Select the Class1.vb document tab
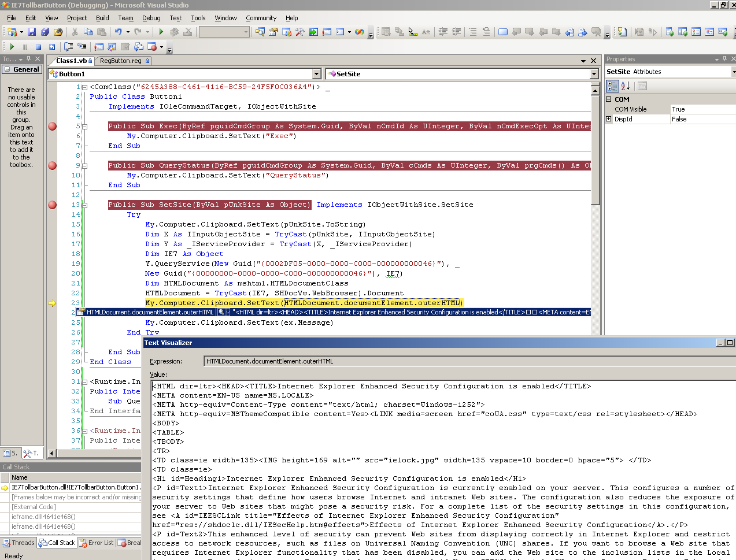Viewport: 736px width, 560px height. tap(71, 61)
